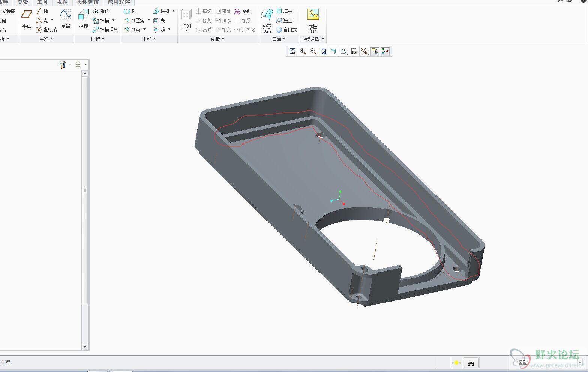Apply the 倒圆角 (Round) tool
The image size is (588, 372).
pyautogui.click(x=134, y=21)
